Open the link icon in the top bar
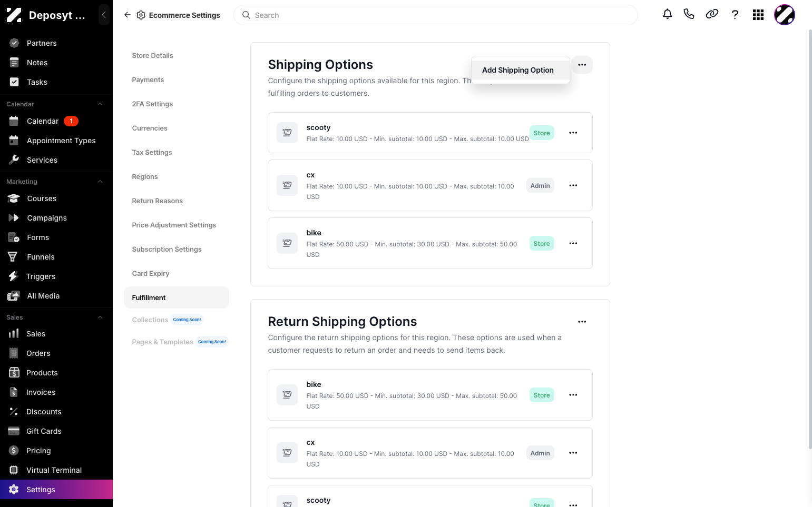812x507 pixels. (x=712, y=14)
